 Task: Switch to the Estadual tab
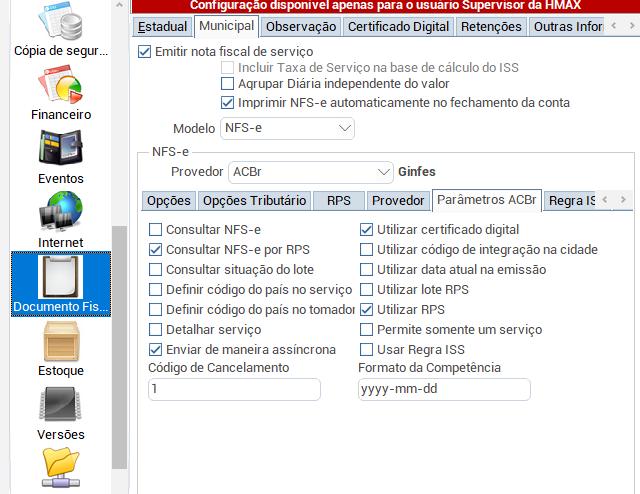[x=162, y=27]
